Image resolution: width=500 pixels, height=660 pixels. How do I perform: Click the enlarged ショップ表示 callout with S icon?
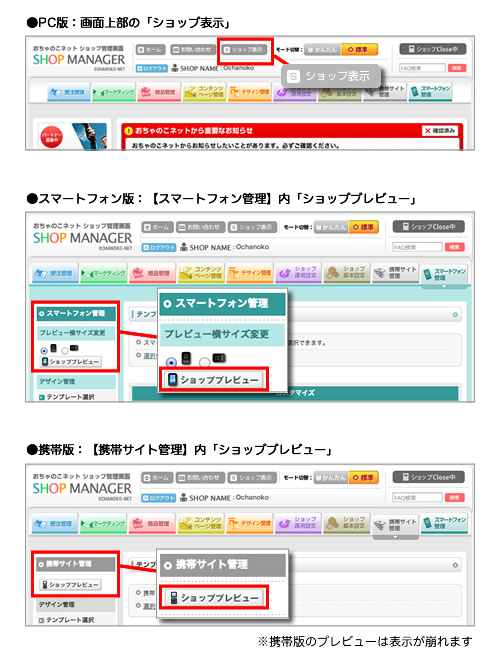331,76
